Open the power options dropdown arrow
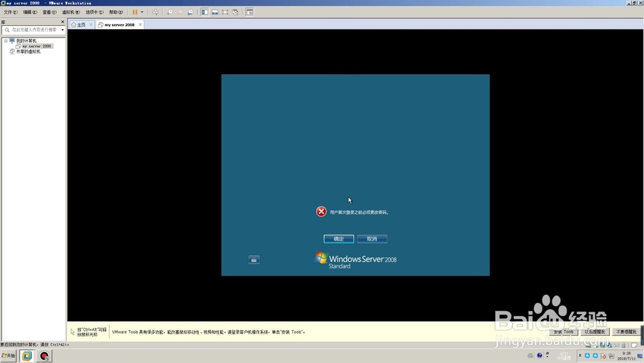The height and width of the screenshot is (363, 644). point(142,12)
